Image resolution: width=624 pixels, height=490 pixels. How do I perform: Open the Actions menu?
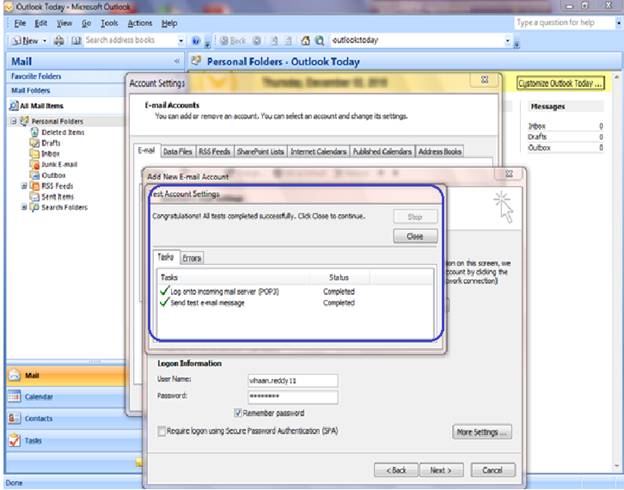click(x=140, y=23)
